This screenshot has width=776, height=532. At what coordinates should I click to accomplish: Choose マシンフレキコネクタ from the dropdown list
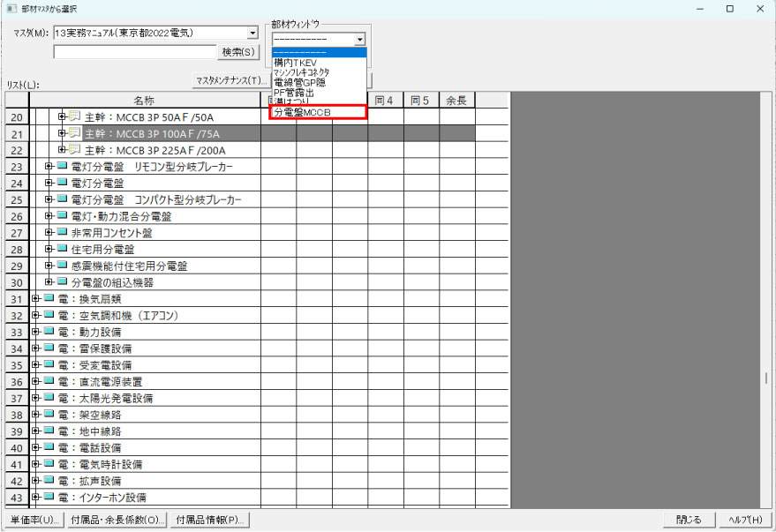click(320, 72)
